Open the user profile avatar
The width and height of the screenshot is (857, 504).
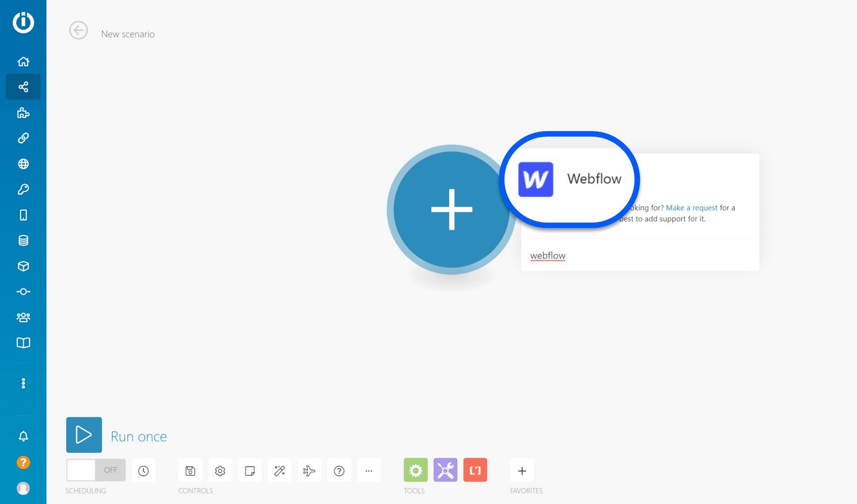(23, 488)
